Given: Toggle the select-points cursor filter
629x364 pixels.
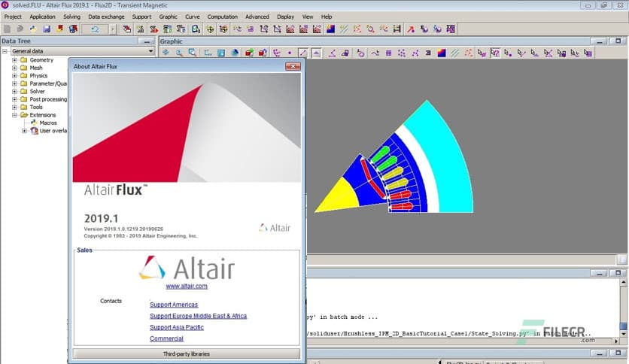Looking at the screenshot, I should point(509,53).
